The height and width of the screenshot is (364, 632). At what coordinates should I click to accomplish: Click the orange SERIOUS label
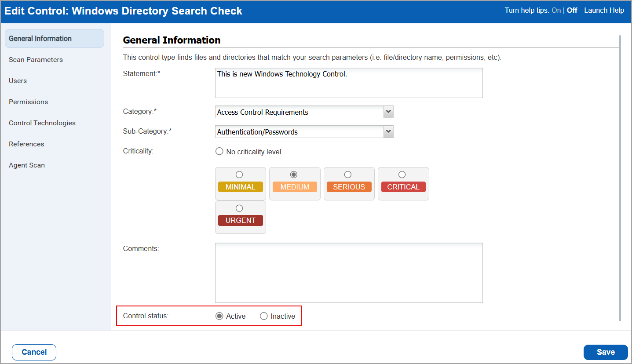pyautogui.click(x=349, y=187)
